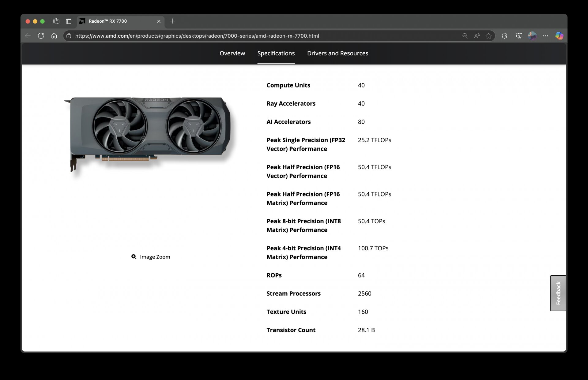Add this page to favorites via star icon
Image resolution: width=588 pixels, height=380 pixels.
click(488, 36)
